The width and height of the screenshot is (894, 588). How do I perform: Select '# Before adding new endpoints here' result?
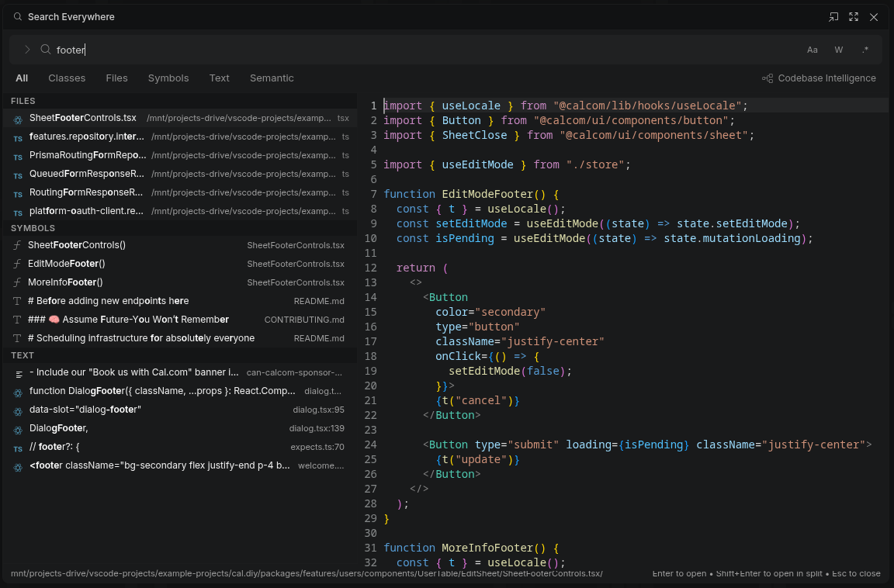tap(180, 301)
